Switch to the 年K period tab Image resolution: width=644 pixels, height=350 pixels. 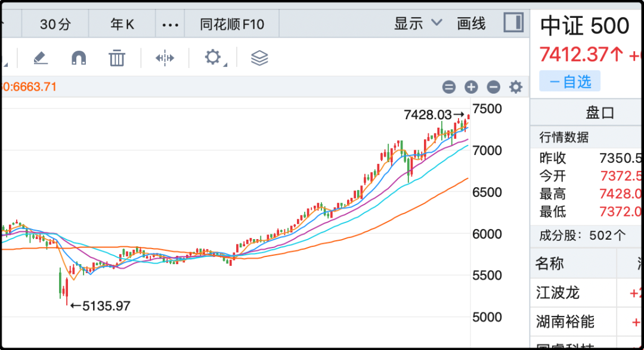pos(122,24)
